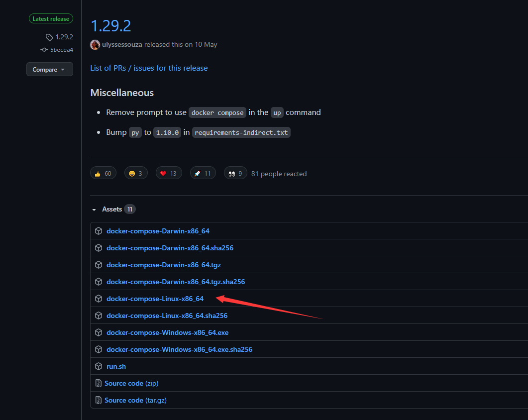Click the tag icon beside 1.29.2
The height and width of the screenshot is (420, 528).
[x=49, y=37]
